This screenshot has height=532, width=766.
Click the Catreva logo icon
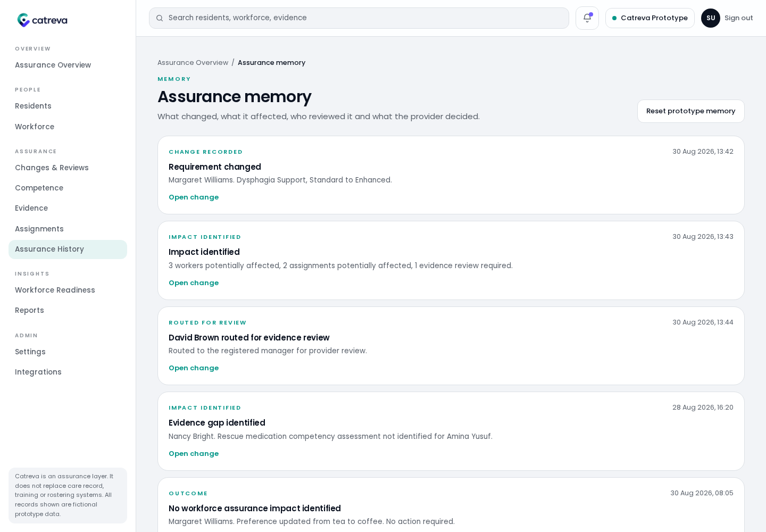[x=23, y=20]
